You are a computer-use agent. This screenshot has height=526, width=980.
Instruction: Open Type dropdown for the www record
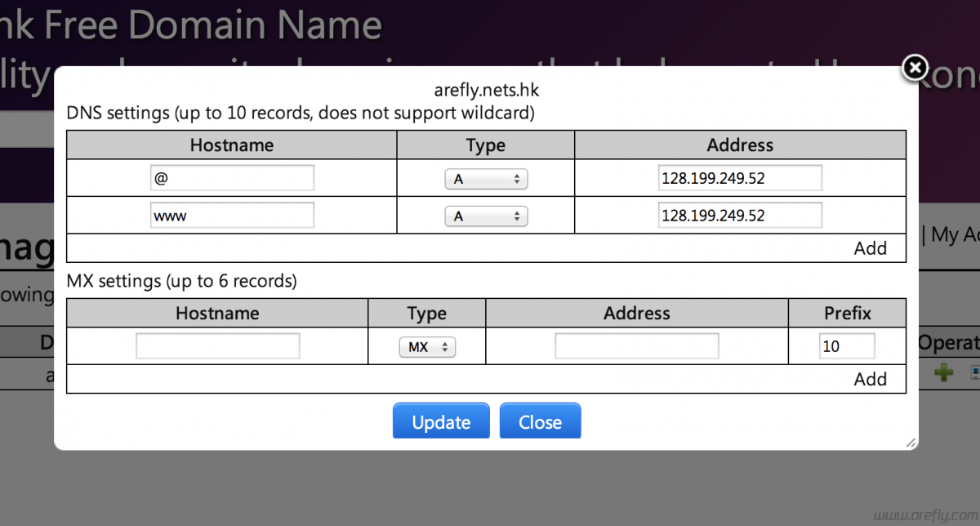coord(486,216)
